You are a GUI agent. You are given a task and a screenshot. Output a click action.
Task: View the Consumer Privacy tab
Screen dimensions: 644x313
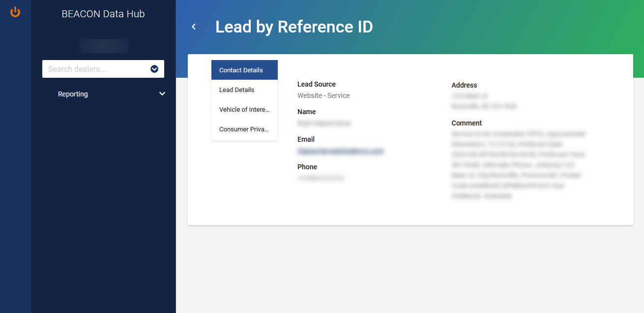click(x=244, y=129)
